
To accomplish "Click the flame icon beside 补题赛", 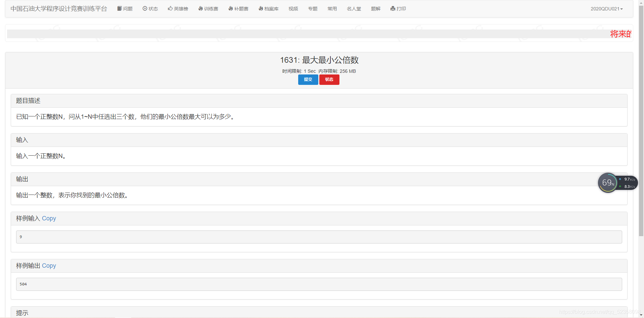I will [x=230, y=8].
